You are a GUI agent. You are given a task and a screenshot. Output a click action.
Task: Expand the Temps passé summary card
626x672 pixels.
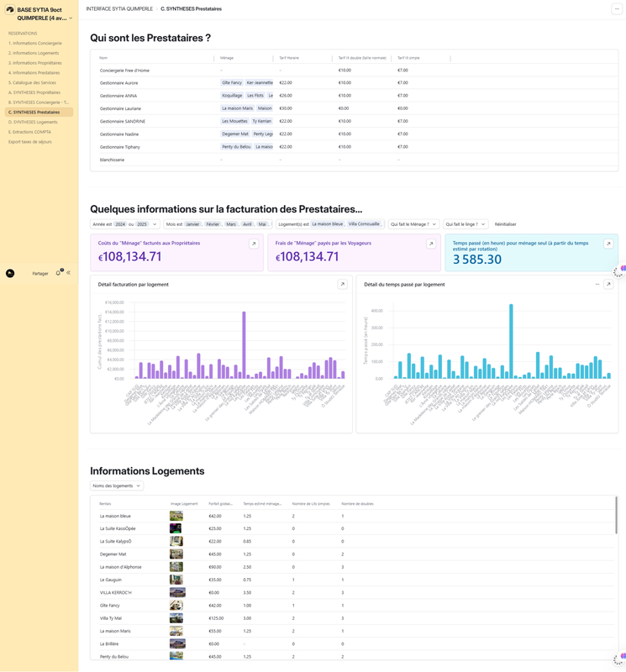tap(608, 244)
